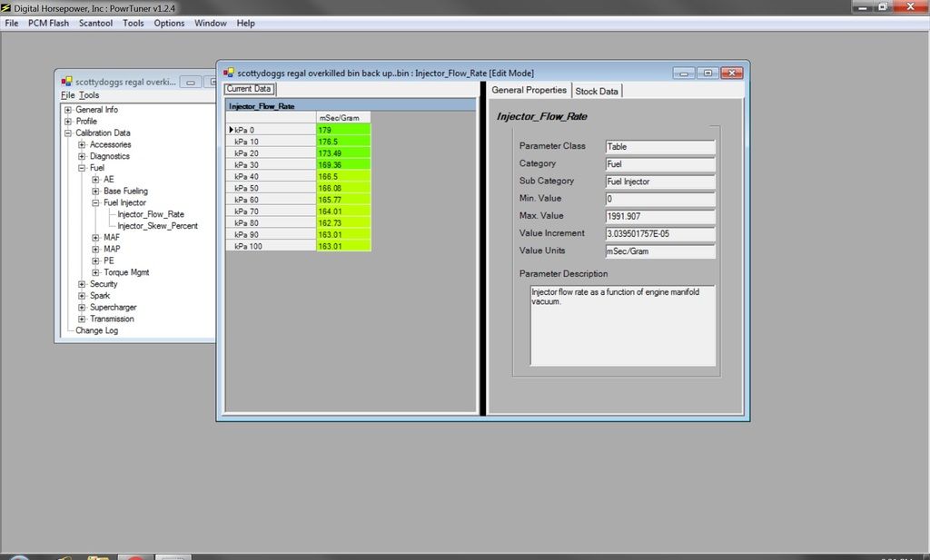The height and width of the screenshot is (560, 930).
Task: Expand the Accessories node
Action: [x=82, y=144]
